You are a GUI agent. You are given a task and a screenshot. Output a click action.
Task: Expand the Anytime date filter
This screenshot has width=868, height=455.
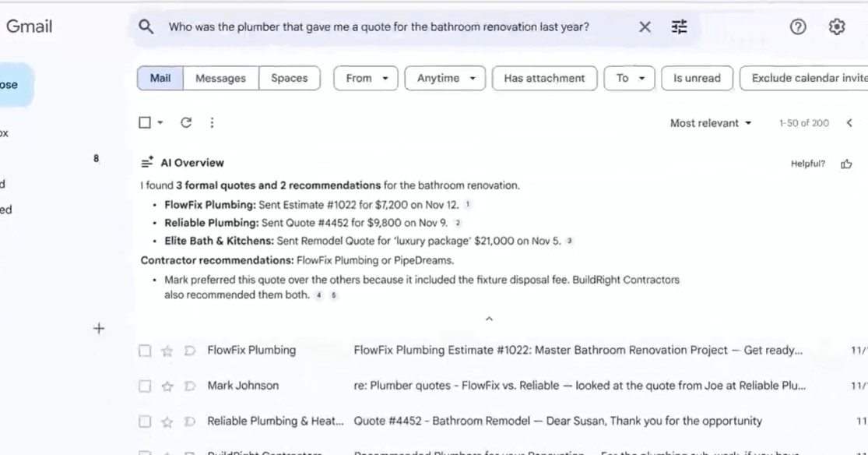coord(445,78)
